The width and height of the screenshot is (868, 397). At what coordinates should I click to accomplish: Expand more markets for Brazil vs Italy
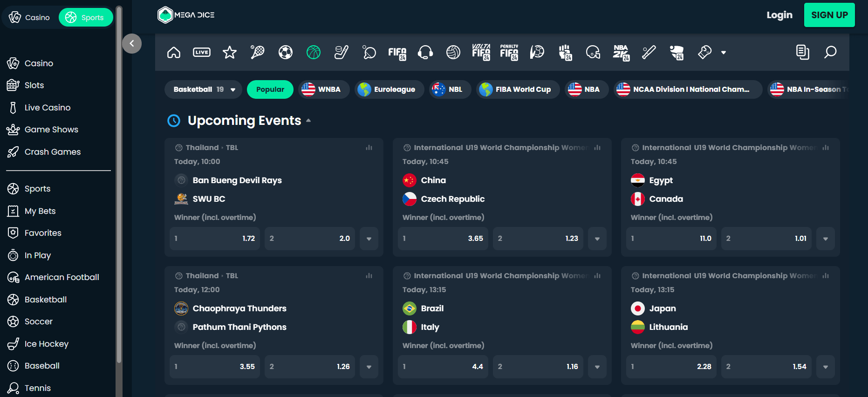[597, 367]
